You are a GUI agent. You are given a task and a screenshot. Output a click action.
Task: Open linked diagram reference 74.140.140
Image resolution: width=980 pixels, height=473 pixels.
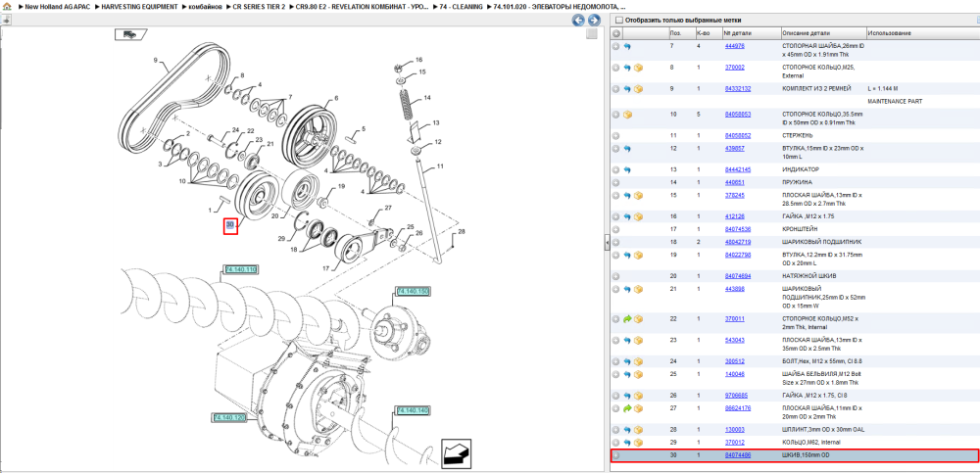412,410
